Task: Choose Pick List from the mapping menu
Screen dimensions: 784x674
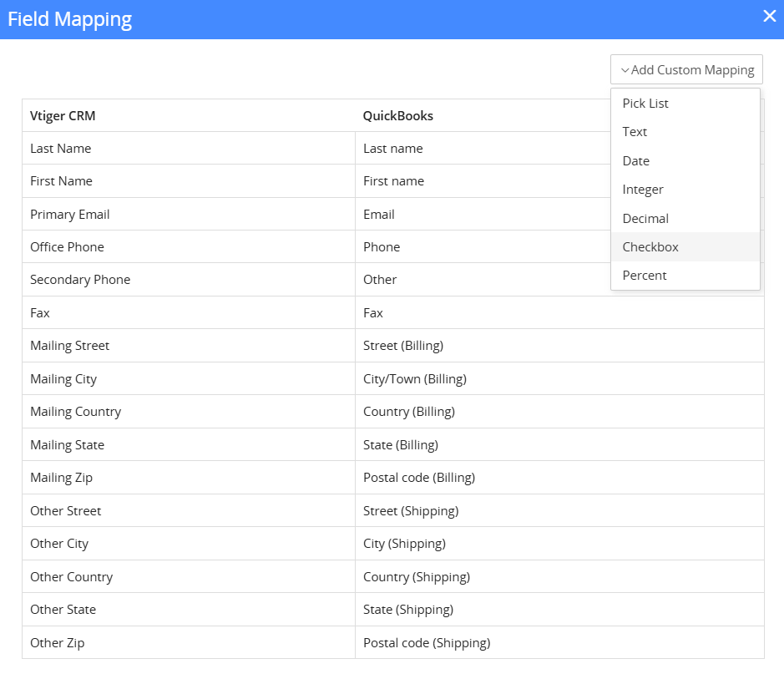Action: click(685, 104)
